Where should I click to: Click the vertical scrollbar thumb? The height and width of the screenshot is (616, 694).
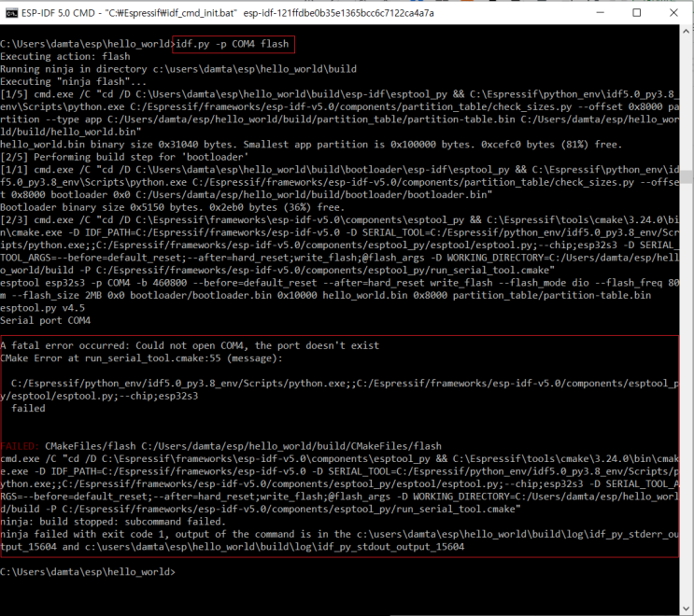[x=686, y=176]
